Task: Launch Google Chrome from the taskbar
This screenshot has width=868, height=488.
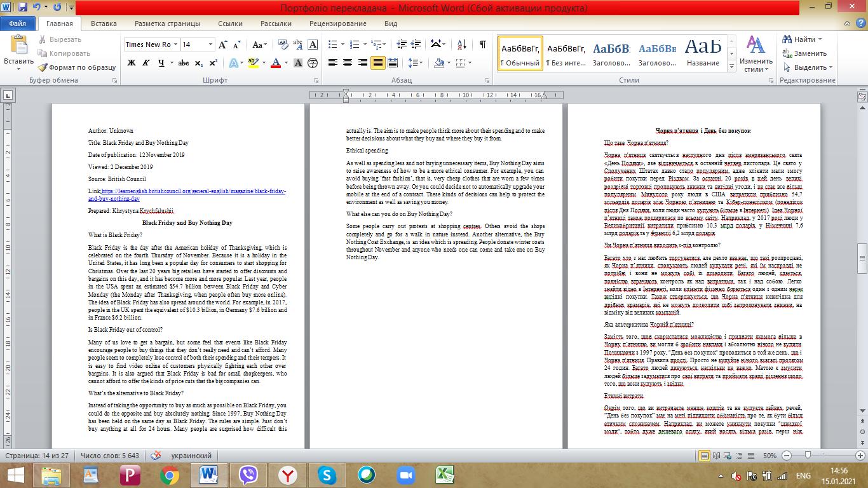Action: (x=169, y=475)
